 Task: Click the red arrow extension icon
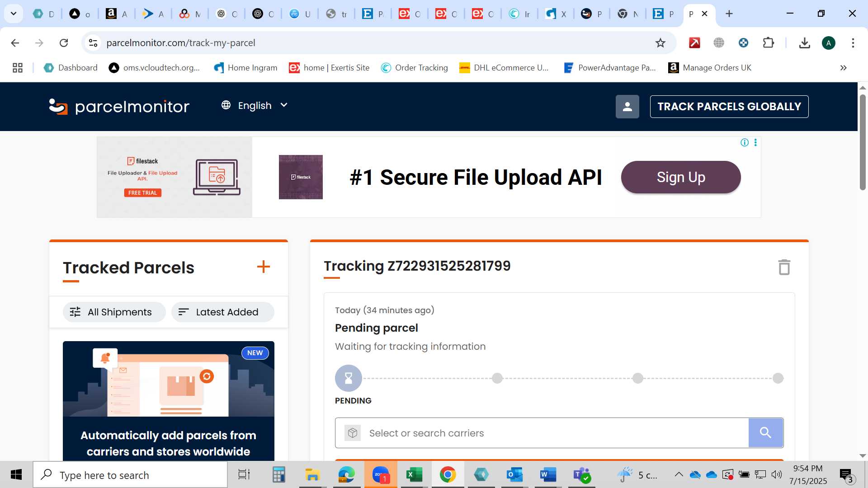694,43
